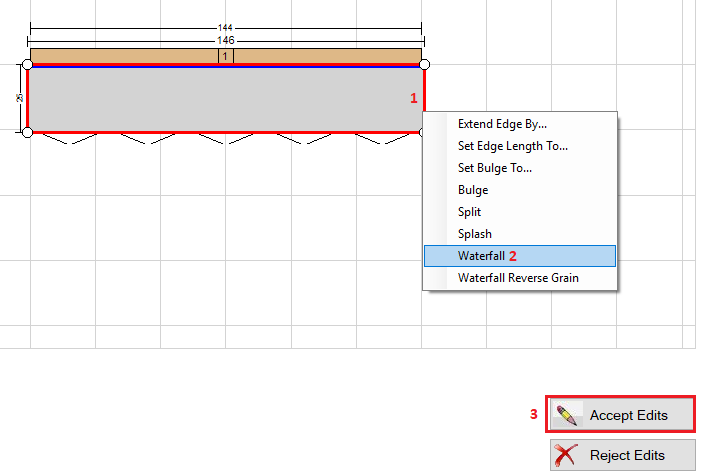Pick Set Bulge To... menu item
The width and height of the screenshot is (701, 472).
pyautogui.click(x=494, y=168)
